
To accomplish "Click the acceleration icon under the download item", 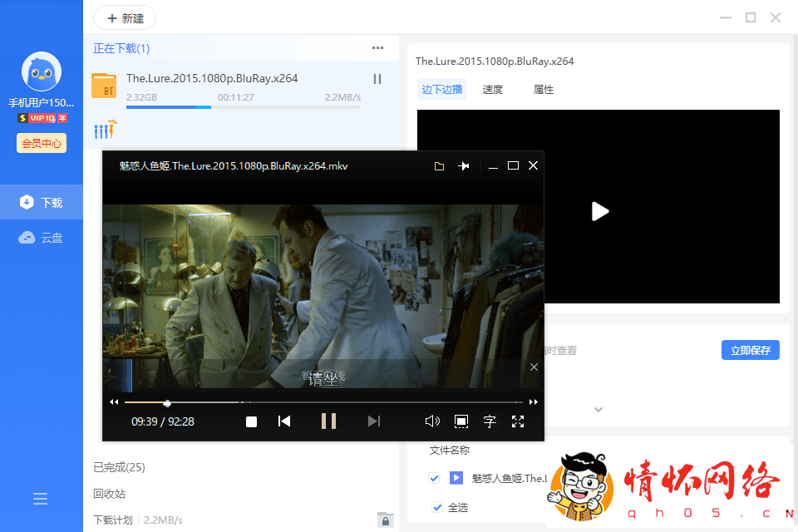I will coord(106,130).
